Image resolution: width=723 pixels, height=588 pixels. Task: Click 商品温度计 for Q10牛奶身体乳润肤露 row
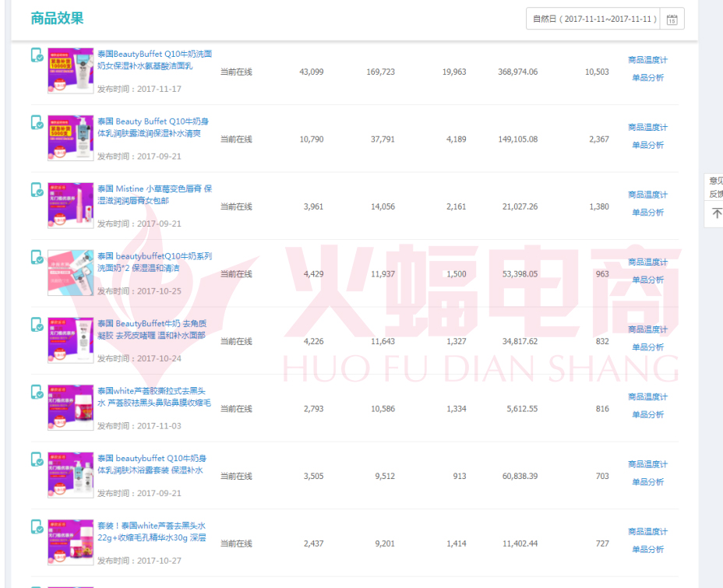tap(647, 127)
